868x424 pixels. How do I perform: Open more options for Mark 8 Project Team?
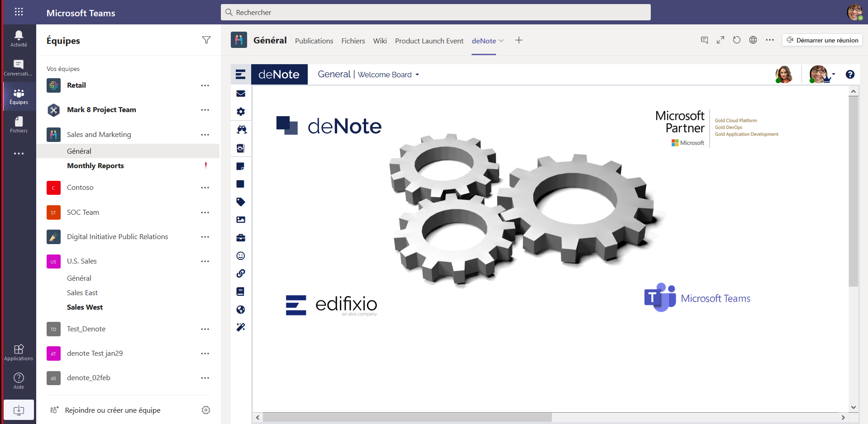pyautogui.click(x=205, y=110)
